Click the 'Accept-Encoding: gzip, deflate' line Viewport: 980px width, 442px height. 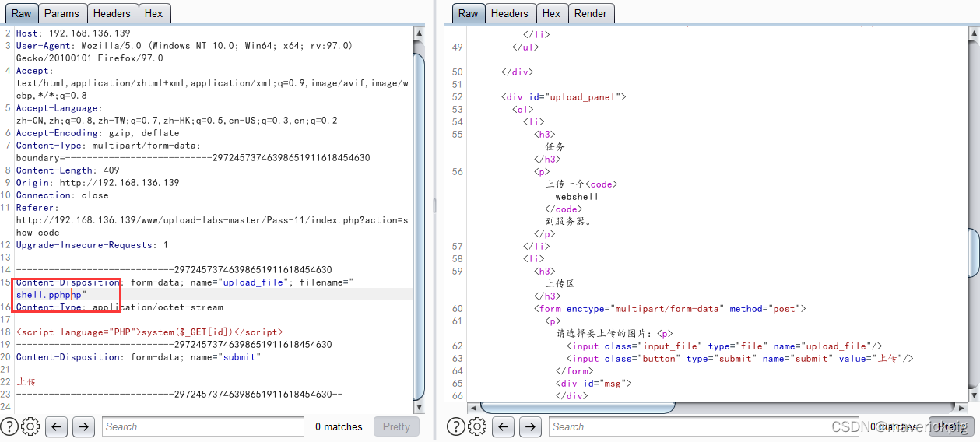[97, 133]
